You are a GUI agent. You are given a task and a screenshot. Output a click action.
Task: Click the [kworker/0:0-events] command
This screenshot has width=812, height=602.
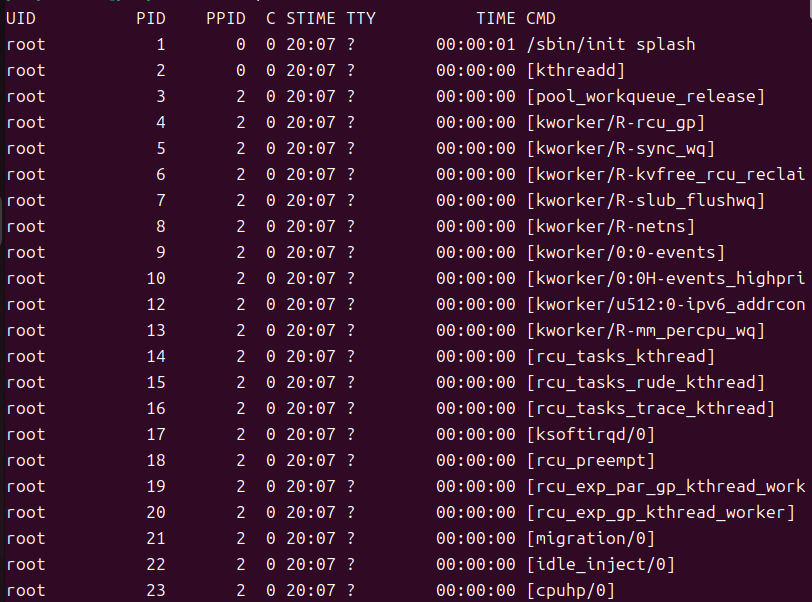click(625, 252)
